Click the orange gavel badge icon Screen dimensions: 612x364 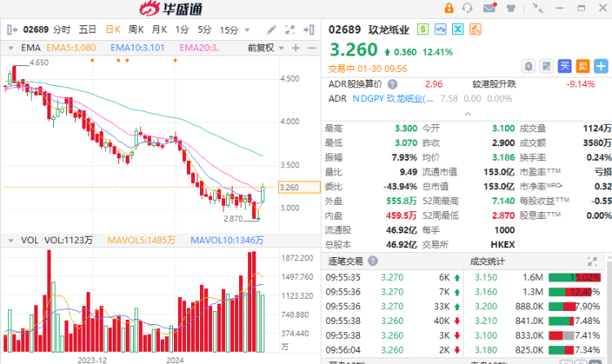[475, 29]
